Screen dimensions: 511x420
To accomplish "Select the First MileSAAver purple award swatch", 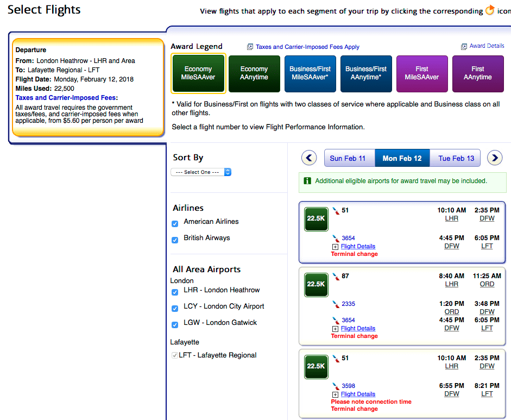I will click(x=422, y=74).
